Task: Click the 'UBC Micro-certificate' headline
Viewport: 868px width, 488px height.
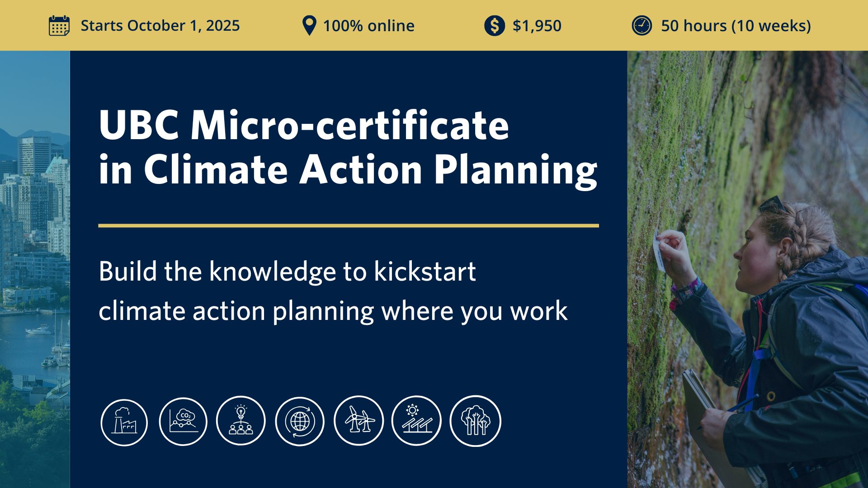Action: point(304,125)
